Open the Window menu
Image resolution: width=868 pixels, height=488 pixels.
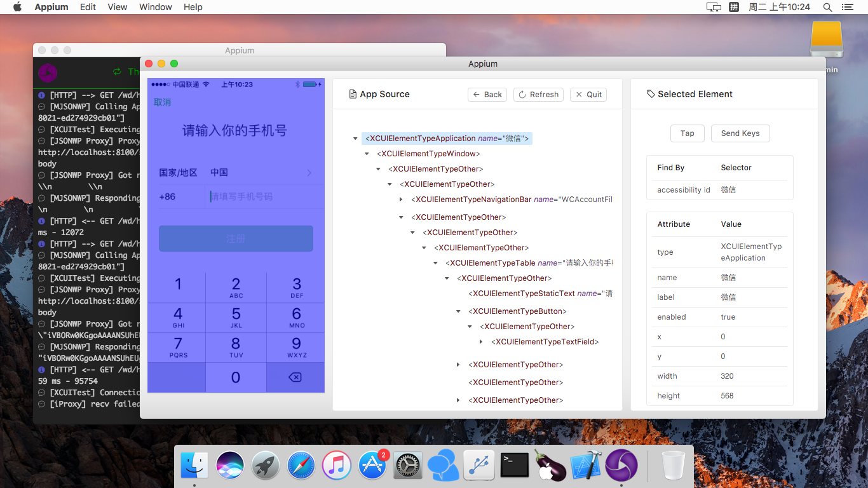point(156,7)
